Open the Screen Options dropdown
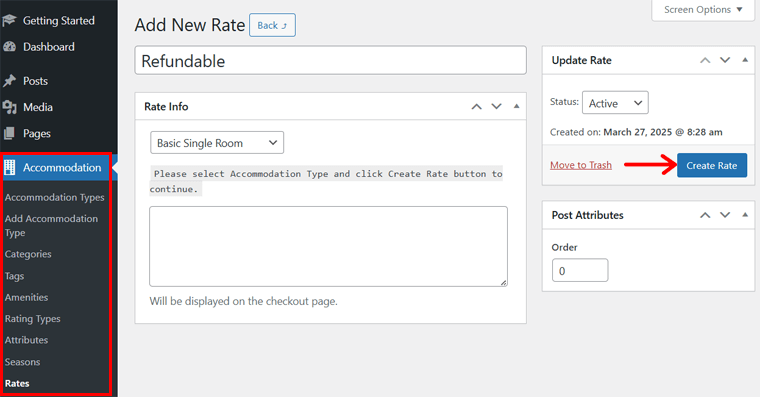The image size is (760, 397). coord(703,10)
